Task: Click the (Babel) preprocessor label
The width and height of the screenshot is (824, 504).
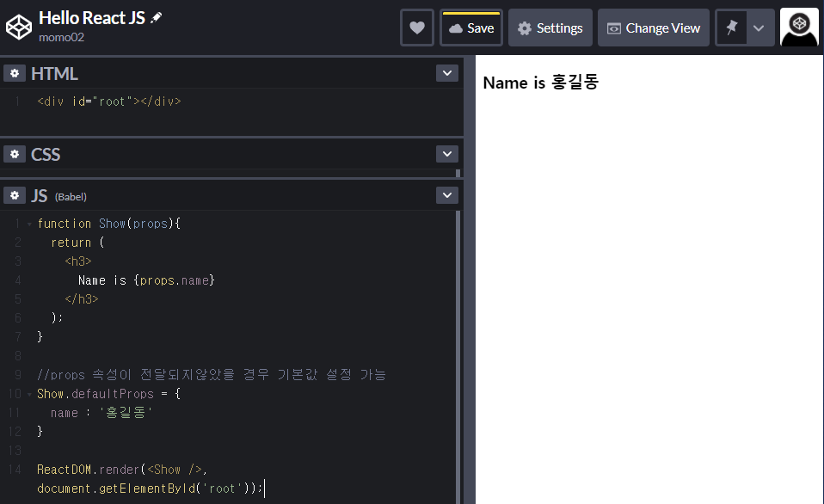Action: (x=71, y=197)
